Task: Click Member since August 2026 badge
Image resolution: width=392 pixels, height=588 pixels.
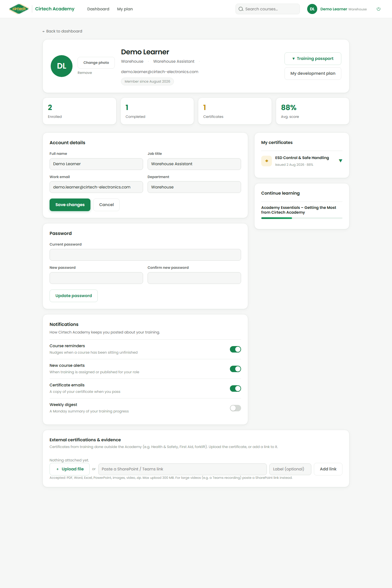Action: coord(147,81)
